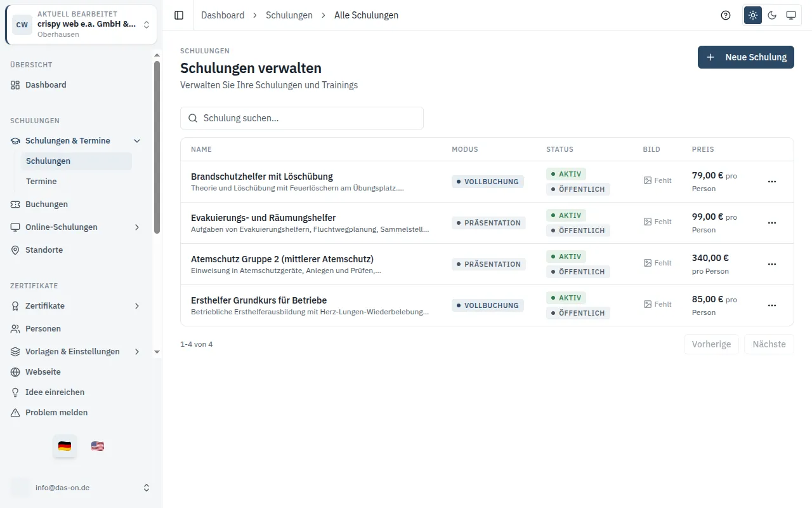Select Termine sub-item in the sidebar
Screen dimensions: 812x508
pos(76,182)
